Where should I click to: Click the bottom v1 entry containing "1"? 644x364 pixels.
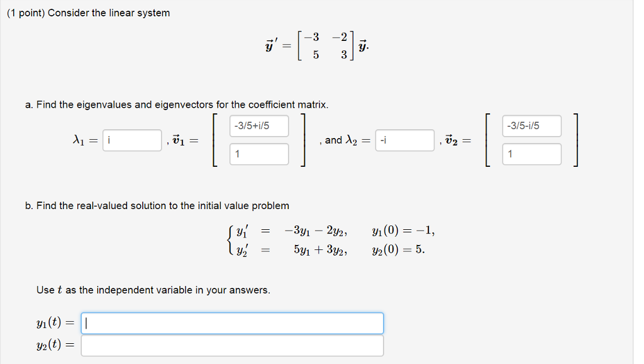(x=259, y=154)
